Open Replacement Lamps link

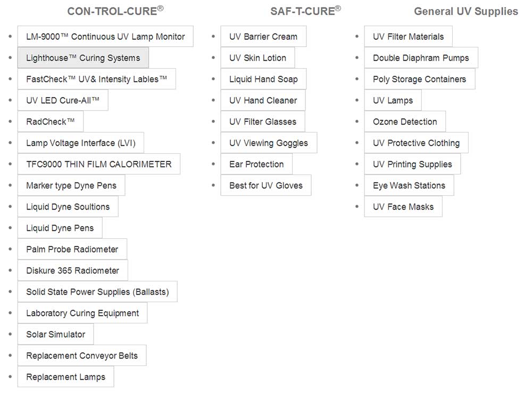click(x=66, y=377)
